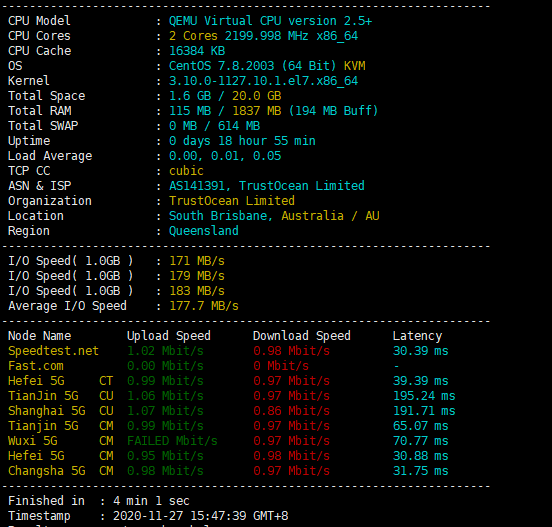Screen dimensions: 552x527
Task: Click the Download Speed column header
Action: click(x=302, y=336)
